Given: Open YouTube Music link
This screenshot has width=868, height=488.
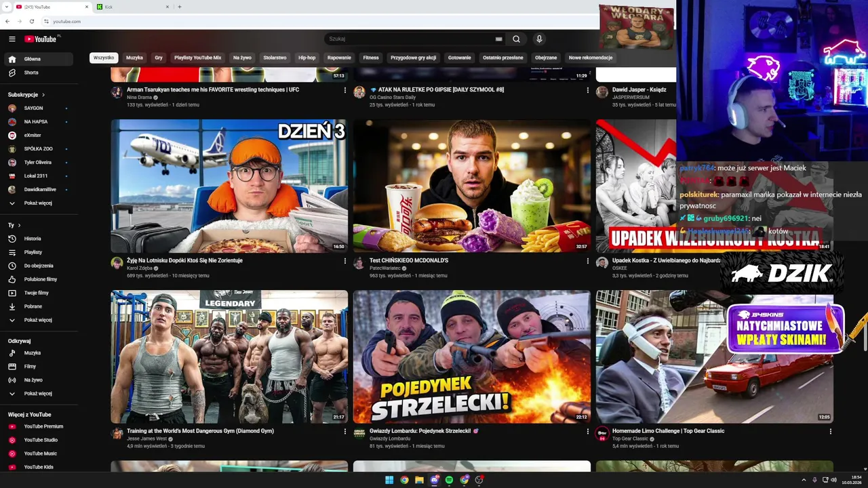Looking at the screenshot, I should point(40,453).
